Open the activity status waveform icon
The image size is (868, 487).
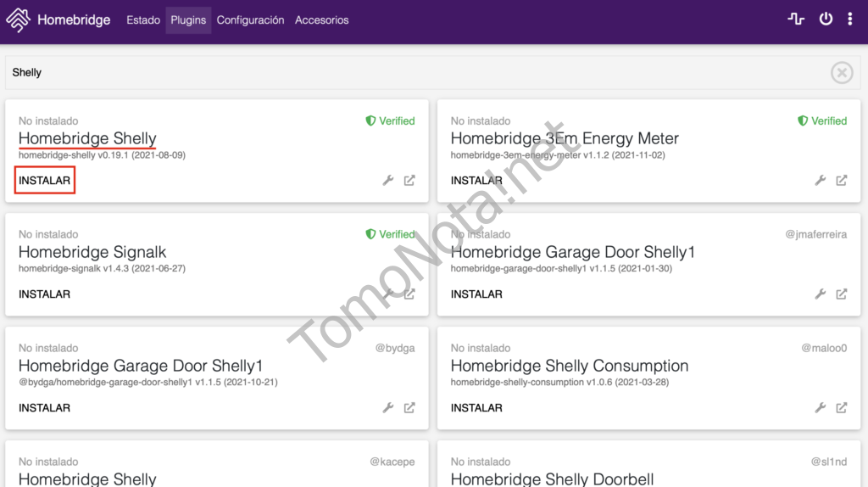pyautogui.click(x=796, y=20)
